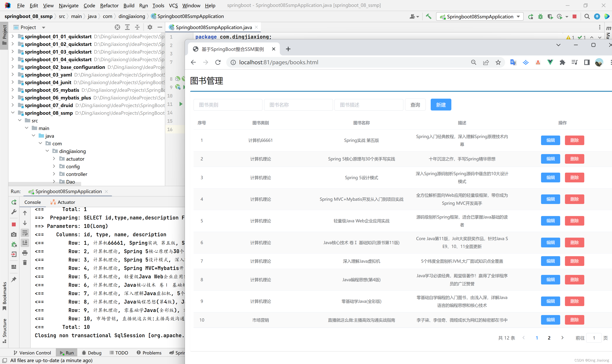Open the Navigate menu
This screenshot has height=364, width=612.
(x=68, y=5)
